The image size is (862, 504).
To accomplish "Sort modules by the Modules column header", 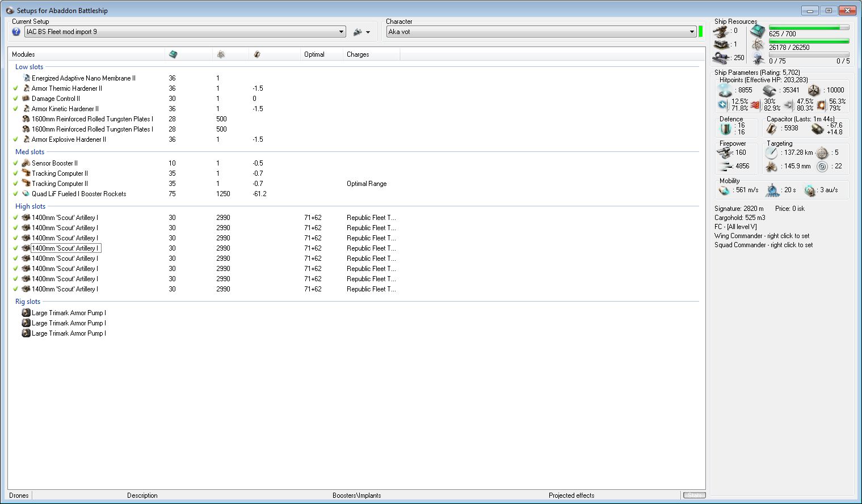I will pos(86,54).
